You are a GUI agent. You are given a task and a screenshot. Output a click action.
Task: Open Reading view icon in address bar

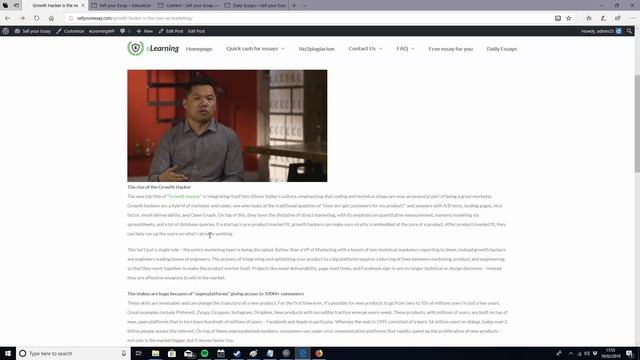point(558,18)
